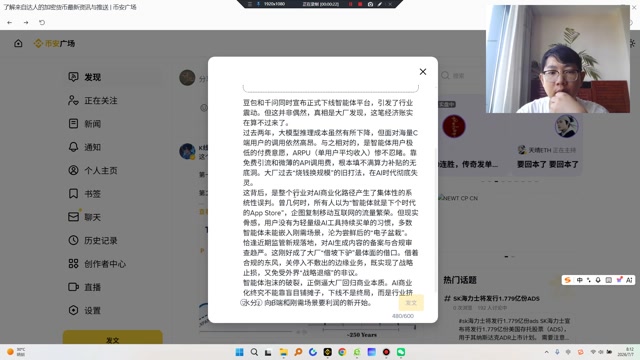The width and height of the screenshot is (640, 360).
Task: Click the 新闻 news icon
Action: [x=73, y=124]
